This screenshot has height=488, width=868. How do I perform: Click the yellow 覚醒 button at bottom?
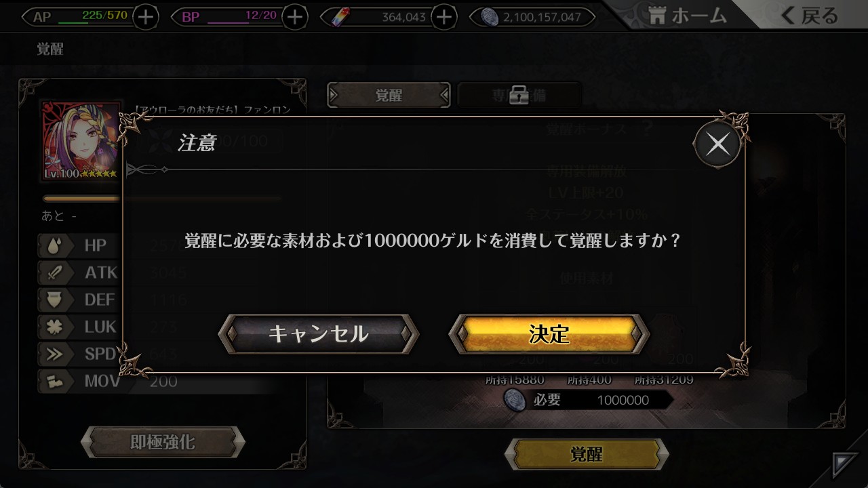587,454
